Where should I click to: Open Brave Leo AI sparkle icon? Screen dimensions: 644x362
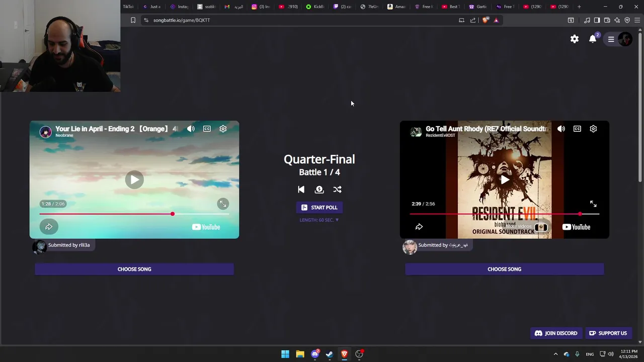coord(617,20)
